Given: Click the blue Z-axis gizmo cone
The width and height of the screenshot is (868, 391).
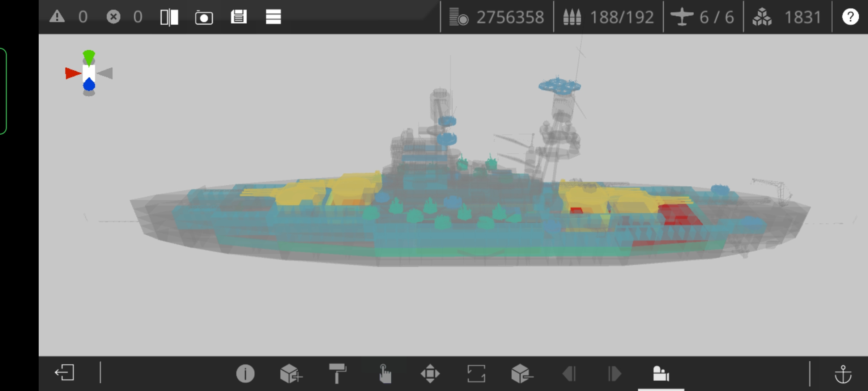Looking at the screenshot, I should 89,84.
